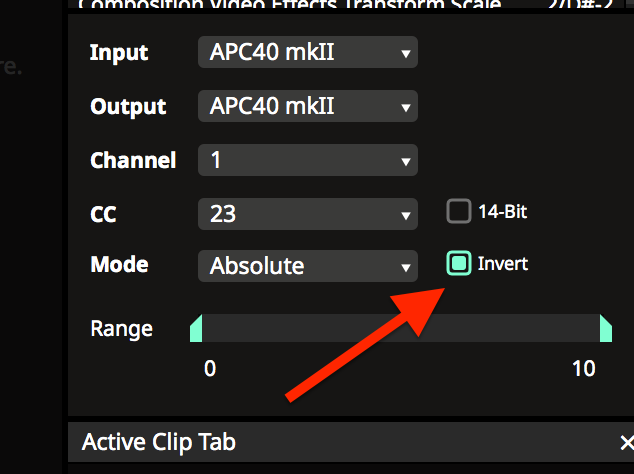Click the CC label

104,213
